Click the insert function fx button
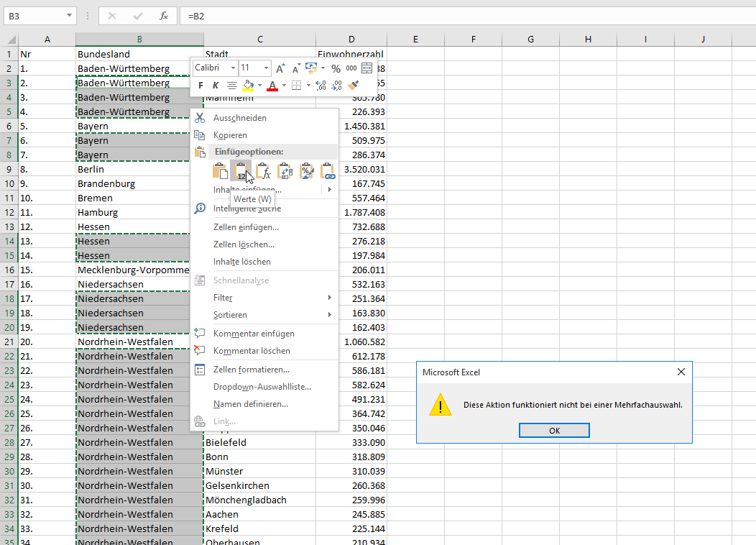The image size is (756, 545). (164, 15)
